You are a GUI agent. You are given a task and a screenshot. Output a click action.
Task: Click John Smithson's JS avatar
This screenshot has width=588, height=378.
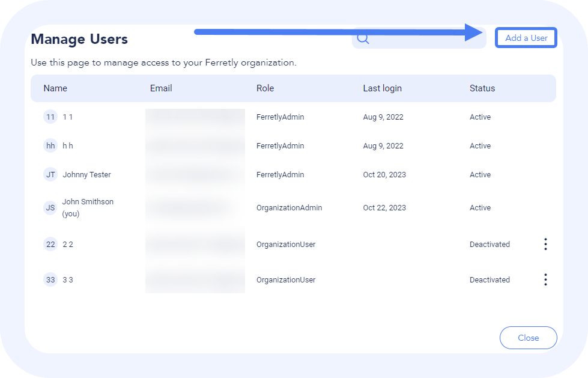coord(50,208)
